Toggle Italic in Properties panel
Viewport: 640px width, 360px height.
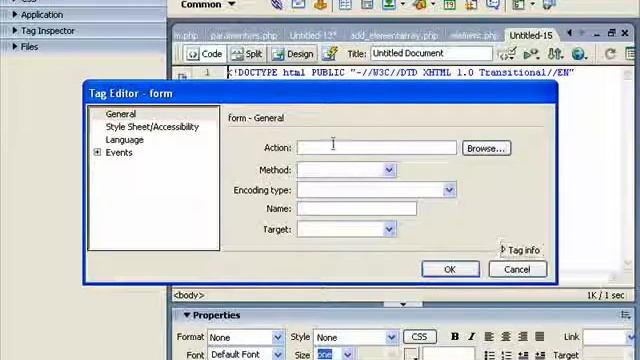coord(471,336)
